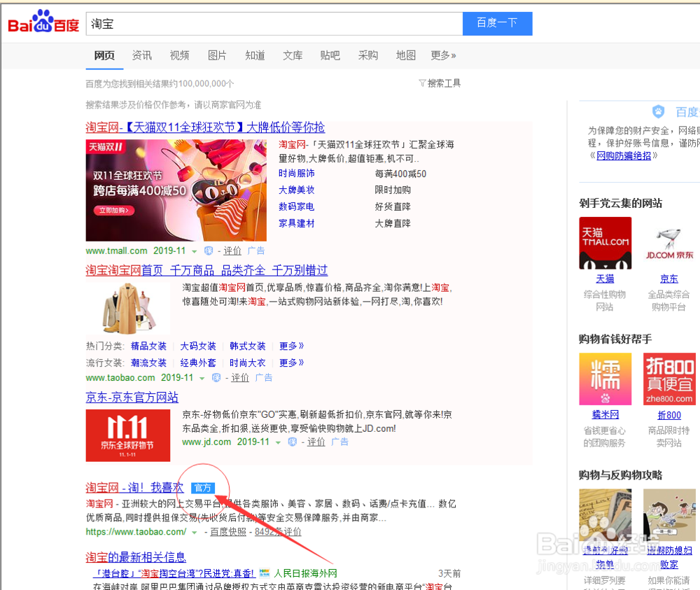700x590 pixels.
Task: Open the 数码家电 sublink
Action: [296, 206]
